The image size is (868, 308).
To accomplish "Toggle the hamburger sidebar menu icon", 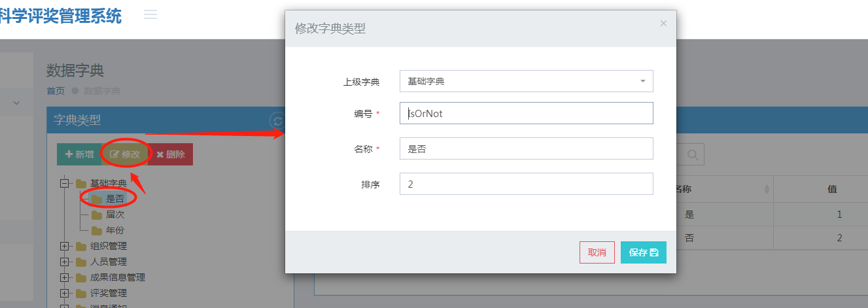I will pos(150,14).
